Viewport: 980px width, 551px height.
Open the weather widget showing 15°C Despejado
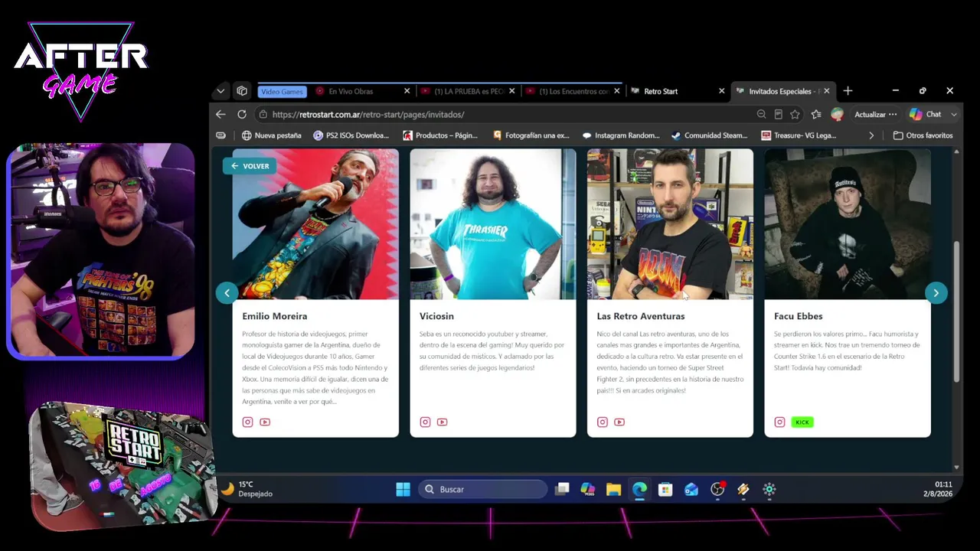pyautogui.click(x=247, y=489)
